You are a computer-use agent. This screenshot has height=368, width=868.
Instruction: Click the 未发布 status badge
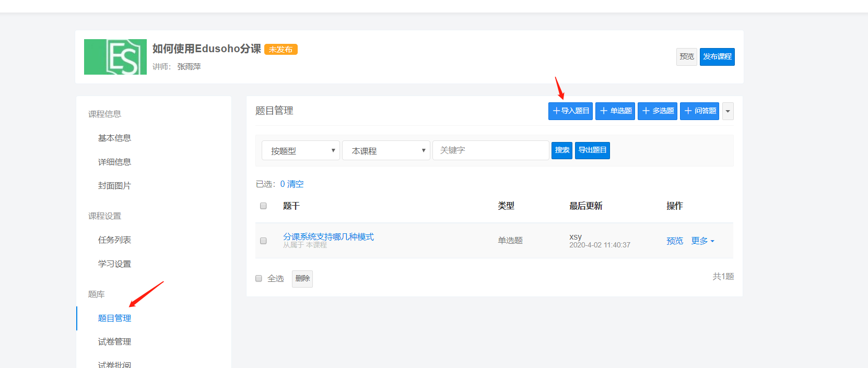(281, 50)
